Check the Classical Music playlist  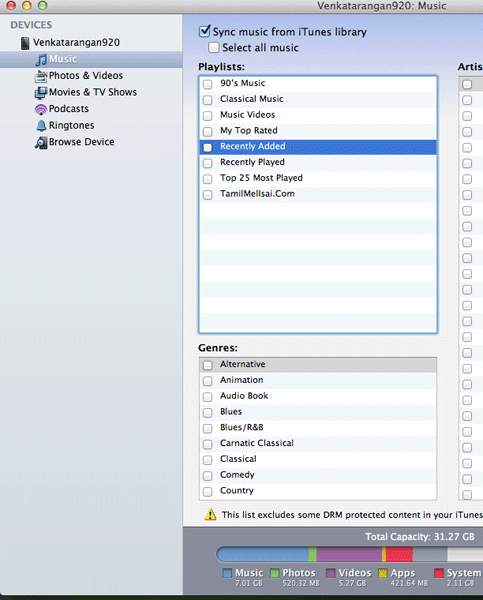pos(207,100)
